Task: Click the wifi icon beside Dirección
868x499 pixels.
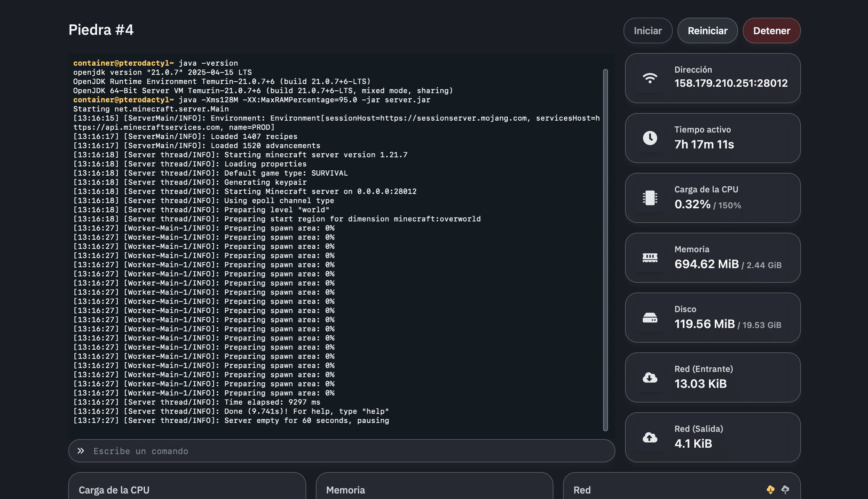Action: [649, 78]
